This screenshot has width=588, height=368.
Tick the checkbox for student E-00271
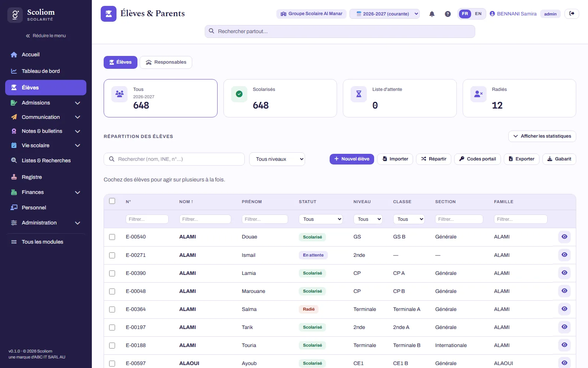tap(112, 255)
